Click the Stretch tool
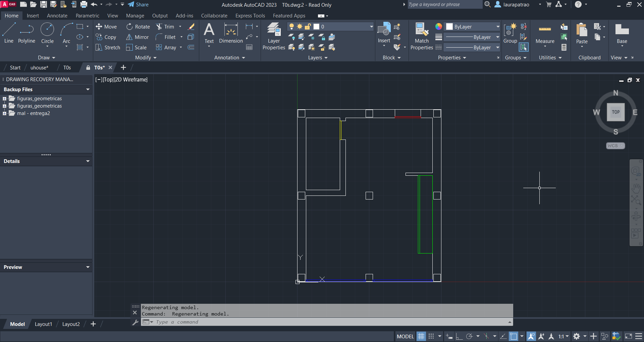The width and height of the screenshot is (644, 342). tap(108, 48)
